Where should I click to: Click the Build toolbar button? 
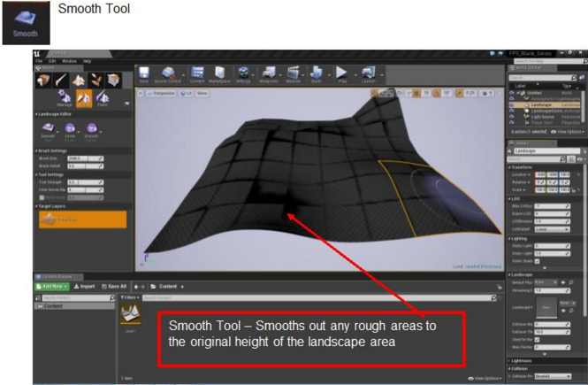point(317,74)
